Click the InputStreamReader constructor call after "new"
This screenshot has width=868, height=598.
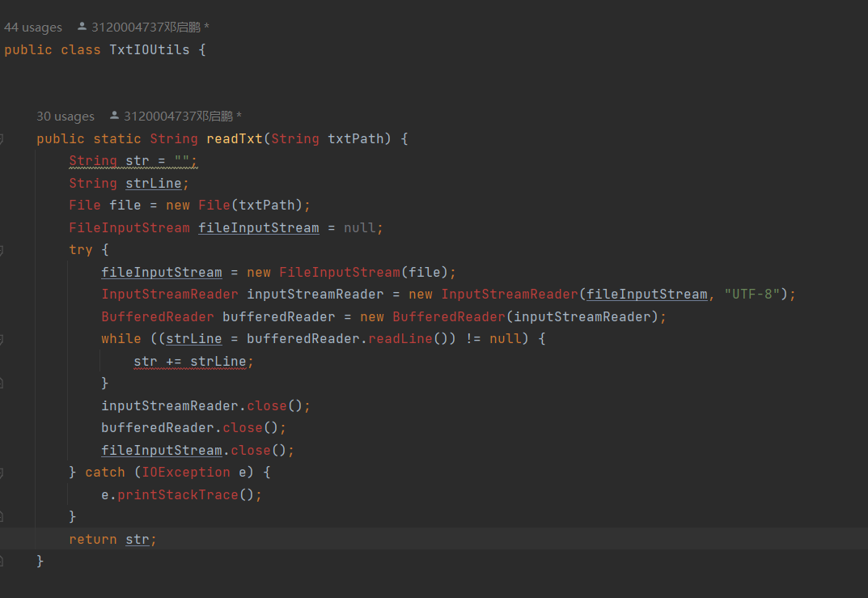(510, 295)
